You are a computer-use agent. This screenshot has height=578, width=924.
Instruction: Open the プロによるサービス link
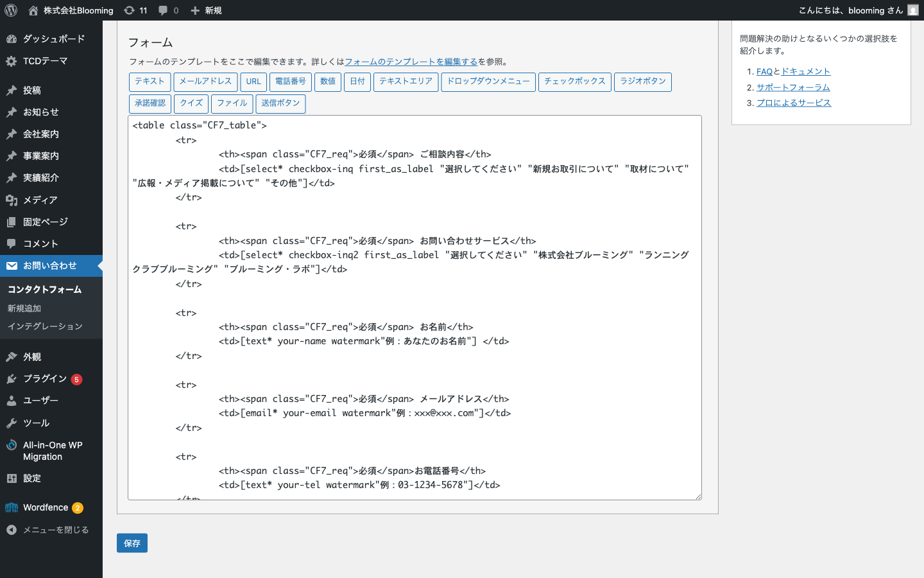(794, 103)
